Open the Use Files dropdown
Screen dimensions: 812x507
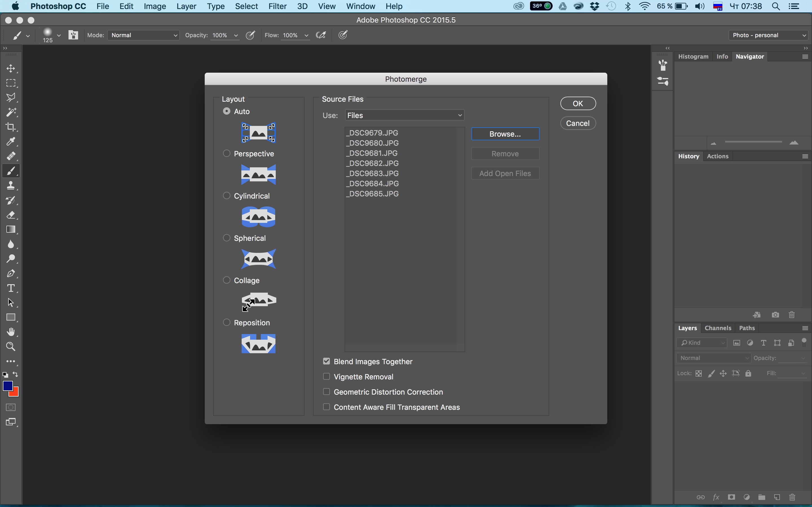(x=404, y=115)
